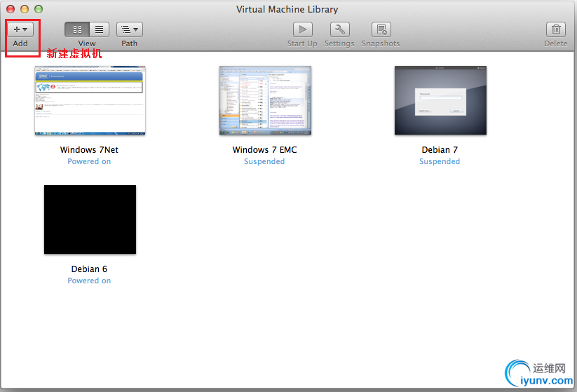
Task: Open the Snapshots icon
Action: tap(381, 29)
